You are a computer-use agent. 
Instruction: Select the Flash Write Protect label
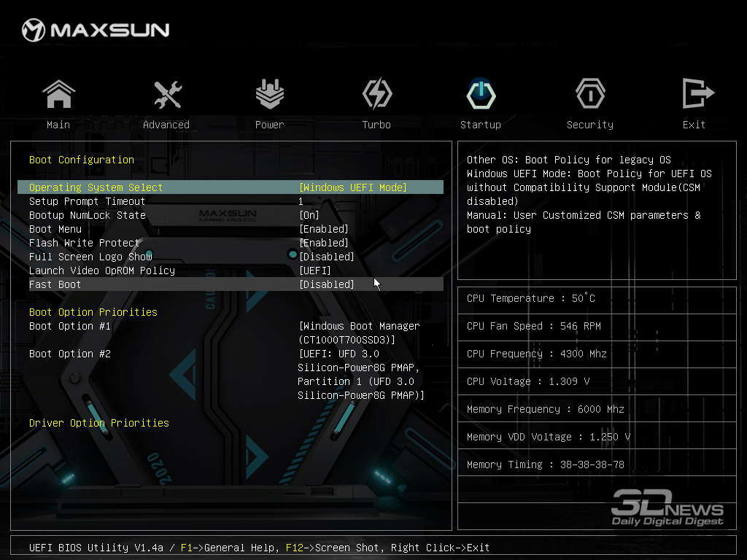[84, 243]
